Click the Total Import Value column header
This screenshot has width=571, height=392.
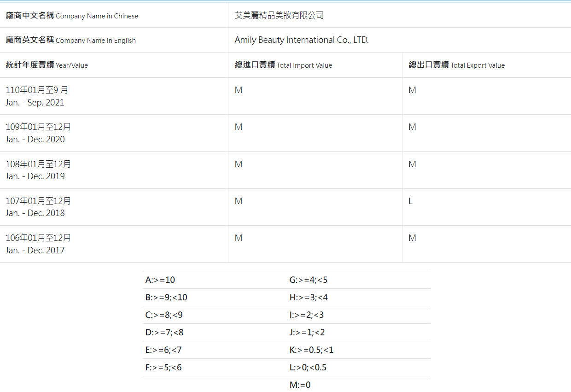[283, 65]
